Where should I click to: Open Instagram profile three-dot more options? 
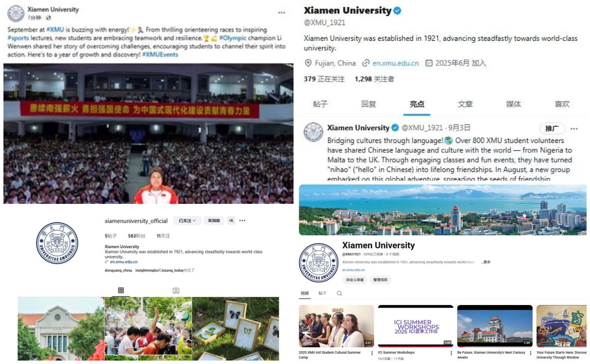tap(242, 221)
